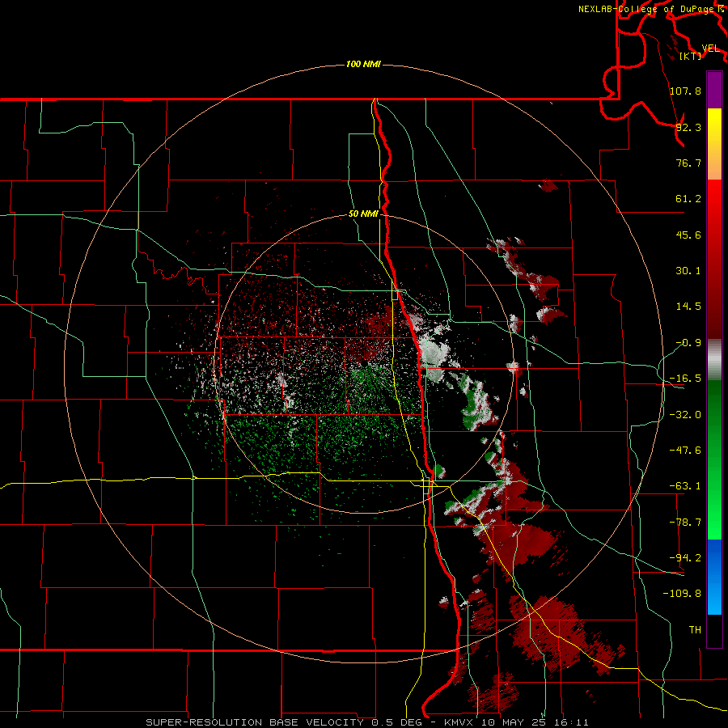Viewport: 728px width, 728px height.
Task: Click the 30.1 velocity scale value
Action: coord(688,271)
